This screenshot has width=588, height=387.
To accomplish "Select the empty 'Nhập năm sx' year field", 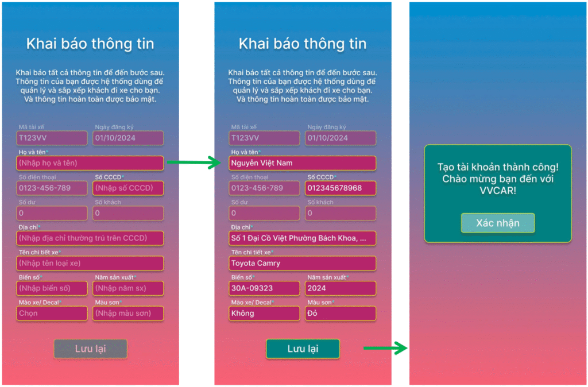I will coord(128,288).
